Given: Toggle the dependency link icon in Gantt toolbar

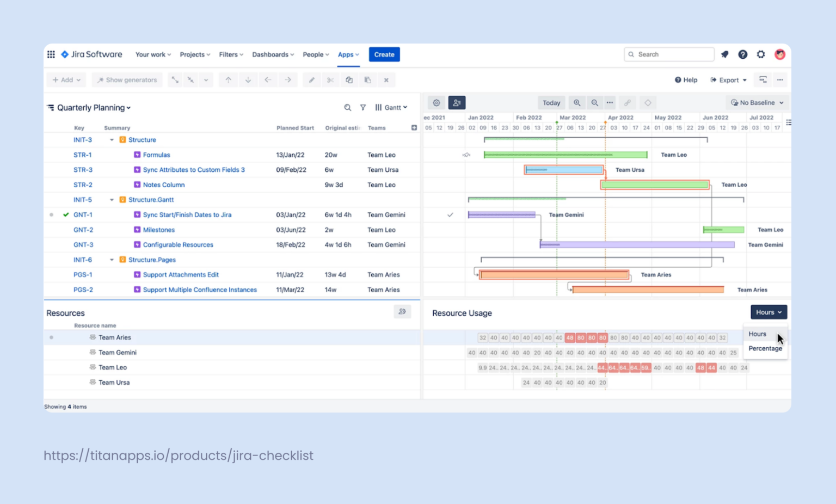Looking at the screenshot, I should pos(628,102).
